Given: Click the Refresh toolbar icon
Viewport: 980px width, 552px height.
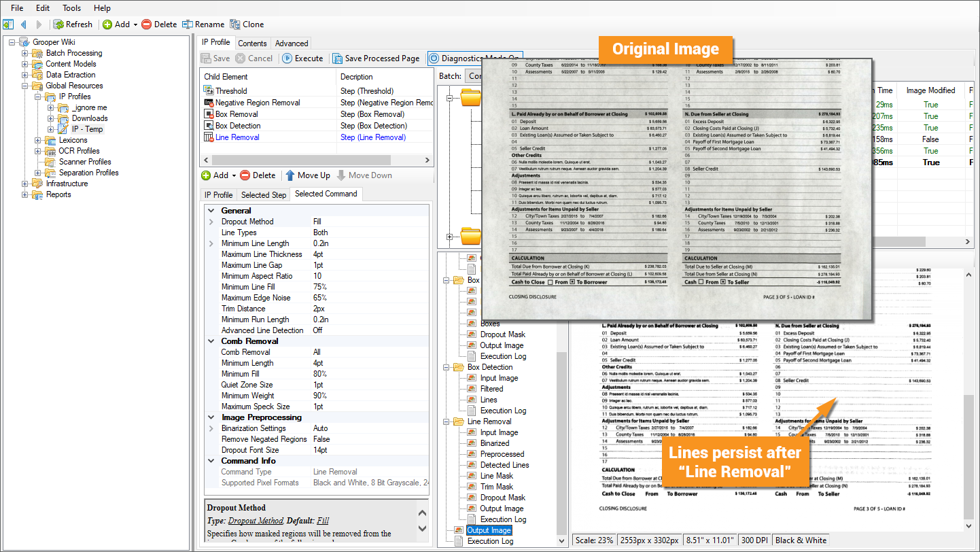Looking at the screenshot, I should pyautogui.click(x=59, y=24).
